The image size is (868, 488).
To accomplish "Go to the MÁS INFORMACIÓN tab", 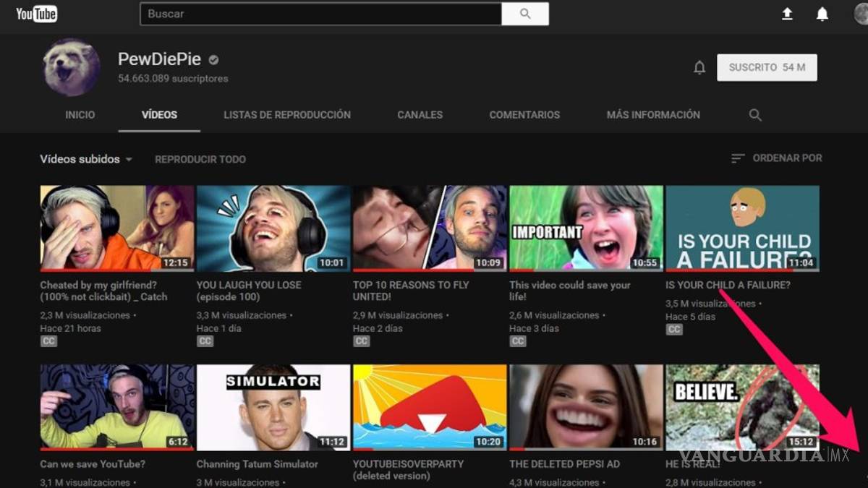I will 653,115.
